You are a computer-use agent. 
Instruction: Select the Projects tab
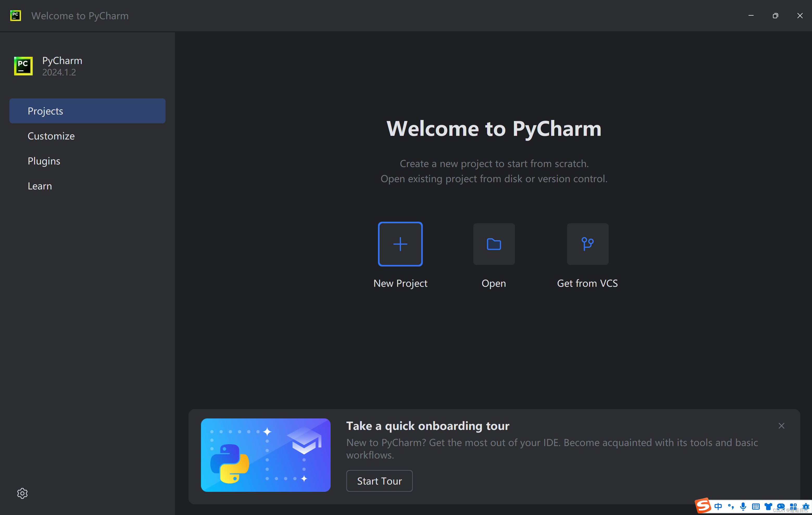45,111
